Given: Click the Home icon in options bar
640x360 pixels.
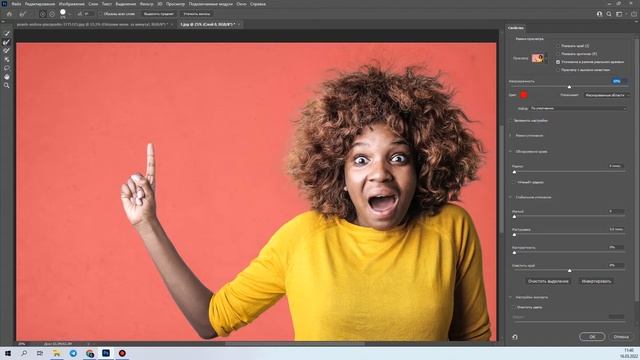Looking at the screenshot, I should (9, 14).
